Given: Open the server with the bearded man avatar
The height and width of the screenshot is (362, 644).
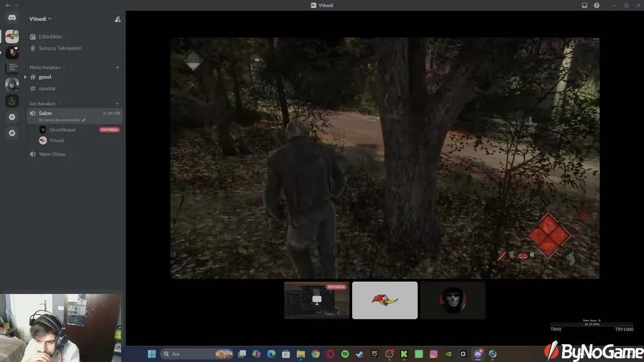Looking at the screenshot, I should [12, 52].
